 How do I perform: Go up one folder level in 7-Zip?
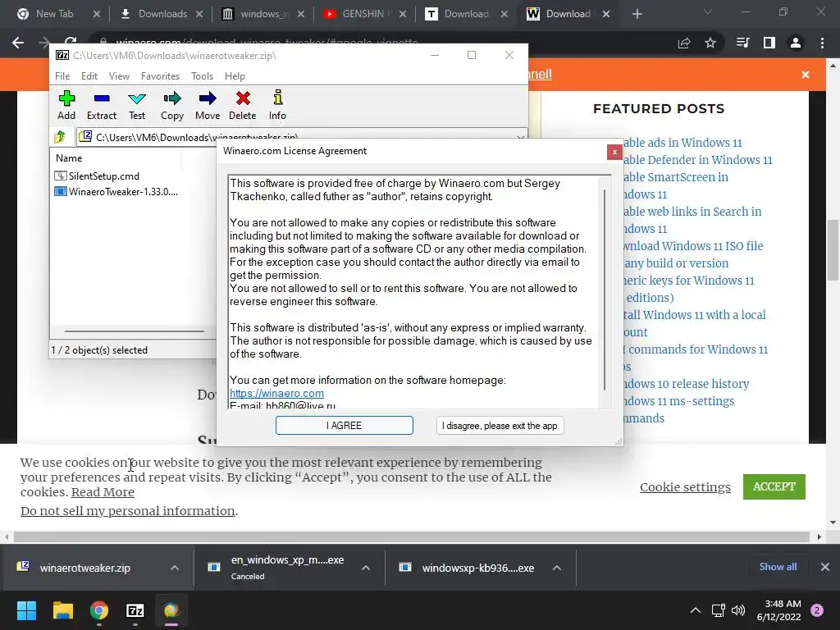[60, 137]
